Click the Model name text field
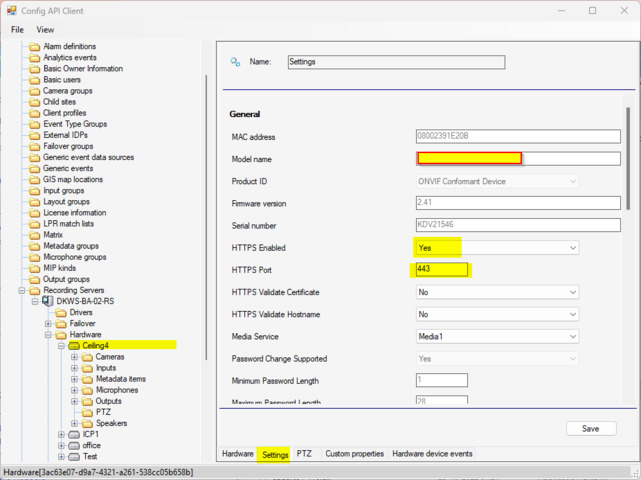This screenshot has width=641, height=480. point(518,158)
